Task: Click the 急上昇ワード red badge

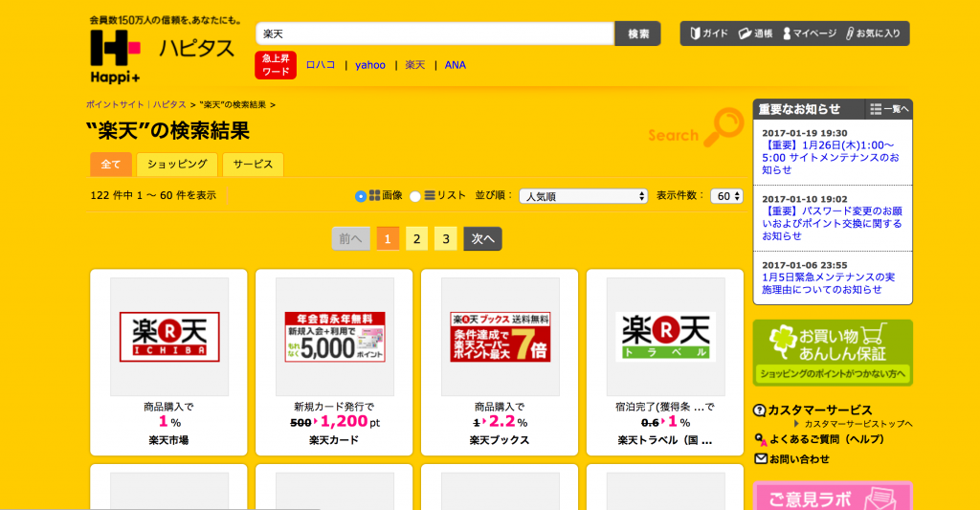Action: coord(276,65)
